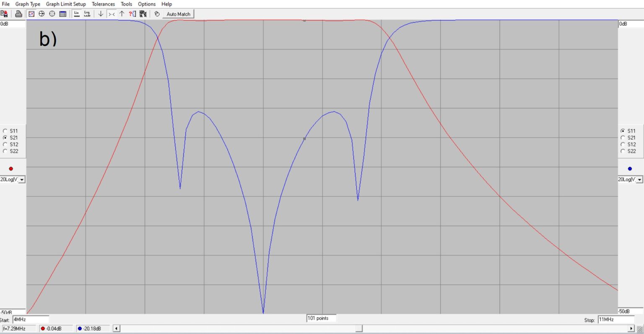Viewport: 644px width, 334px height.
Task: Open the Help menu
Action: coord(166,4)
